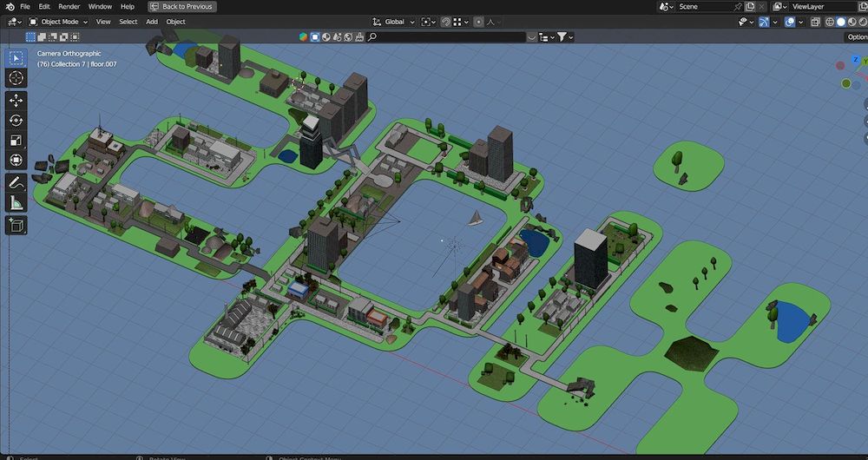Screen dimensions: 868x460
Task: Select the Annotate pencil tool
Action: [x=16, y=183]
